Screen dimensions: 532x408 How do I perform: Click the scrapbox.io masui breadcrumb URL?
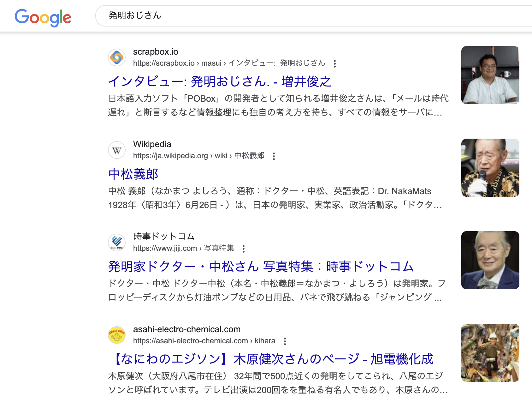[229, 63]
